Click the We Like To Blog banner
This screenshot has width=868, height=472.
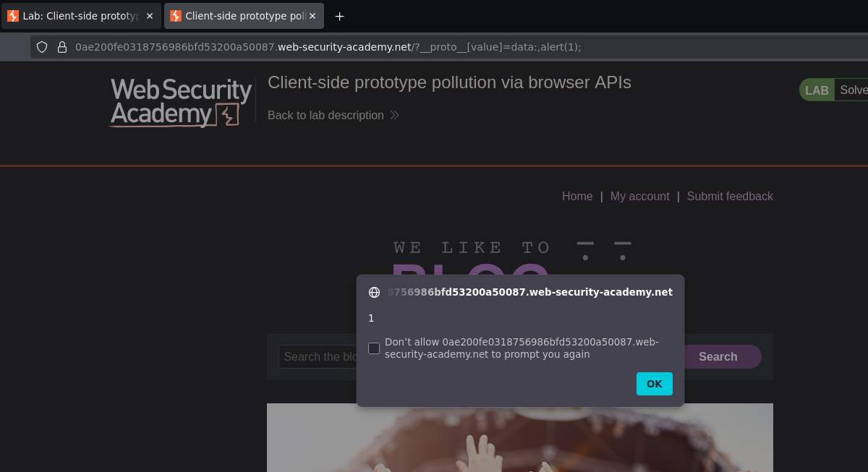coord(513,258)
